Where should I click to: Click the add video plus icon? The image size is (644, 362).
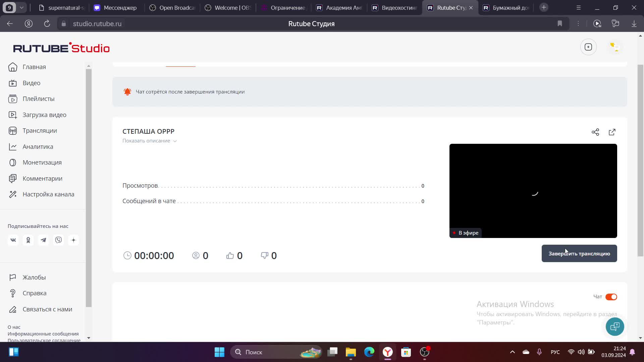(588, 47)
